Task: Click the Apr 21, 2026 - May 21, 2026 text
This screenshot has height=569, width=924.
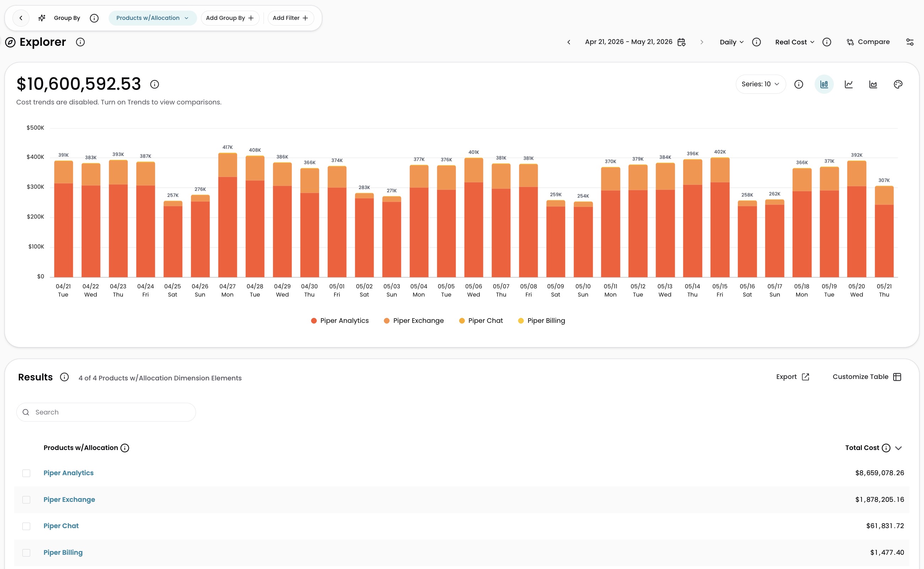Action: pos(628,42)
